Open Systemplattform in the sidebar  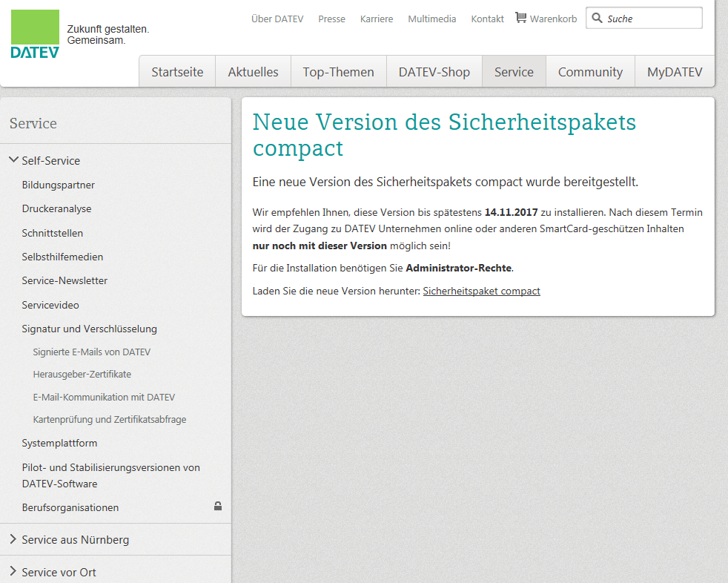pyautogui.click(x=59, y=443)
